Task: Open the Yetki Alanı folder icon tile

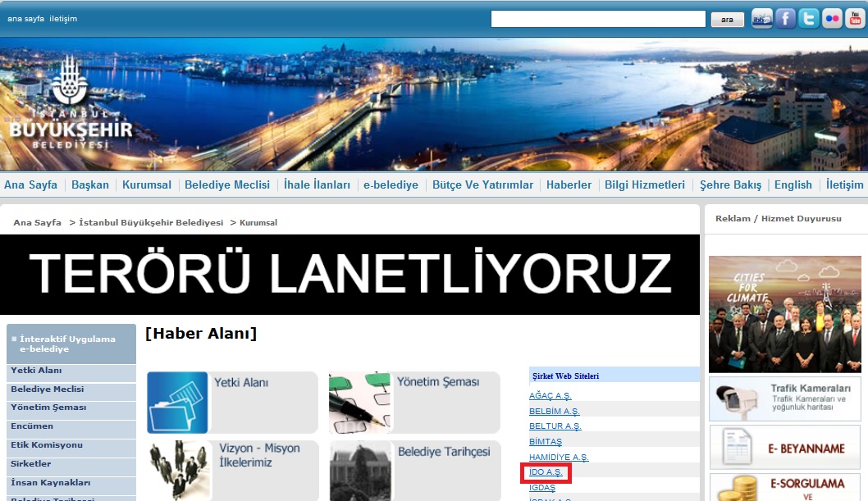Action: (x=178, y=402)
